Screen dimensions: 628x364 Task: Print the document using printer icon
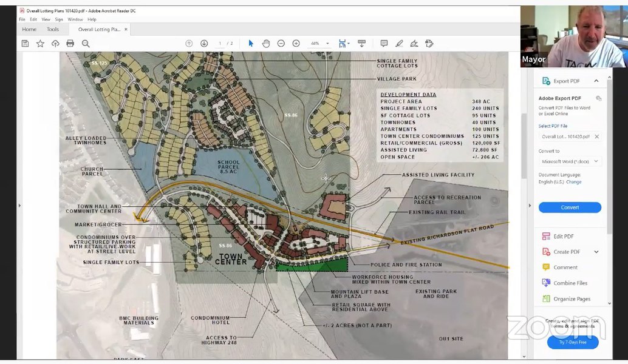70,44
